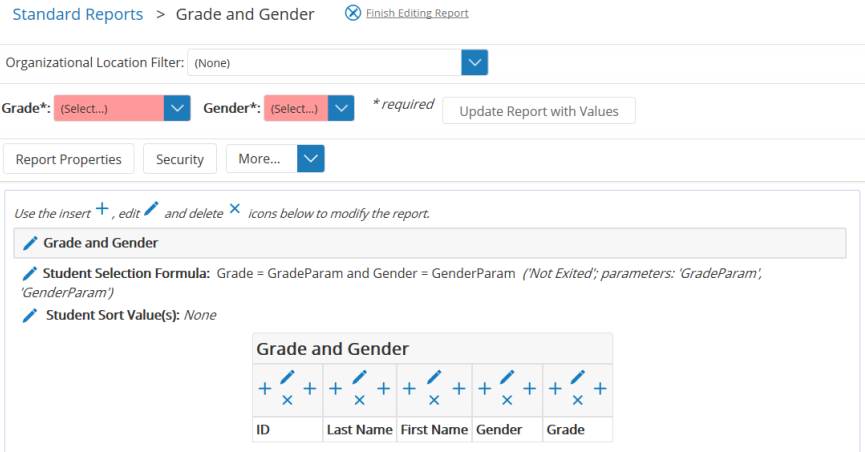The width and height of the screenshot is (865, 452).
Task: Expand the Organizational Location Filter dropdown
Action: pyautogui.click(x=474, y=63)
